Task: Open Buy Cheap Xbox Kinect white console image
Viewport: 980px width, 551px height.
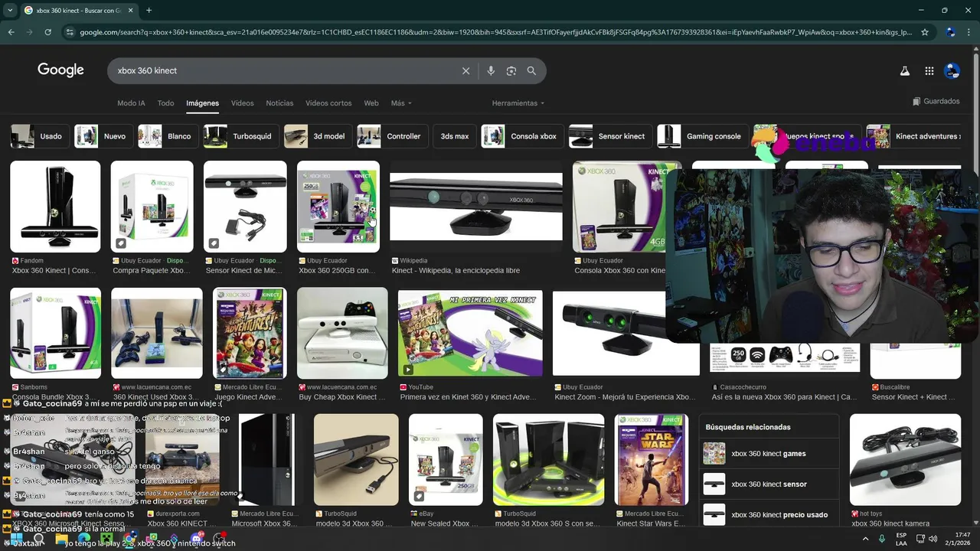Action: pyautogui.click(x=342, y=333)
